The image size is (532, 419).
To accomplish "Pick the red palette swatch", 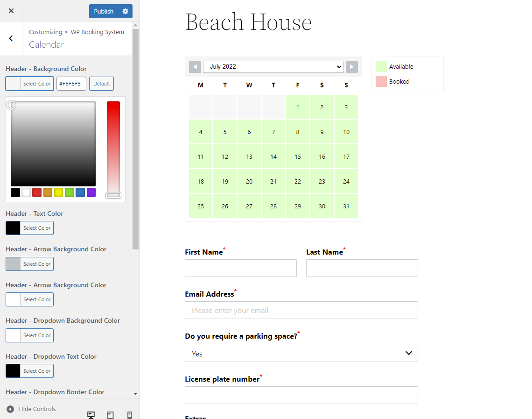I will pyautogui.click(x=37, y=192).
